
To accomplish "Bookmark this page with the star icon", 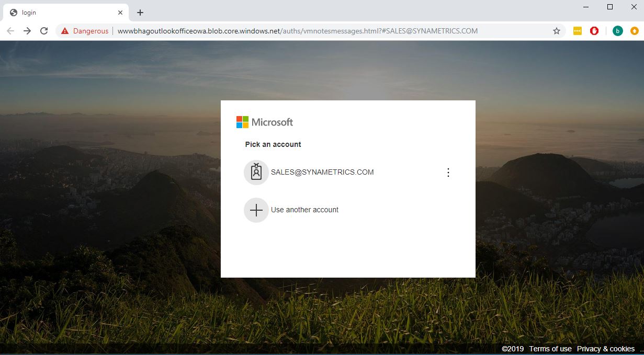I will pyautogui.click(x=557, y=31).
